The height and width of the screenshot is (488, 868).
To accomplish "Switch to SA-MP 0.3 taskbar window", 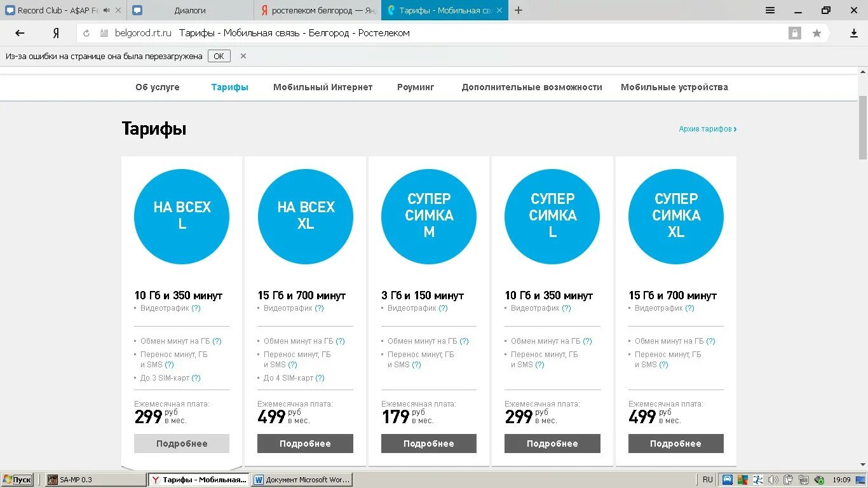I will click(95, 480).
